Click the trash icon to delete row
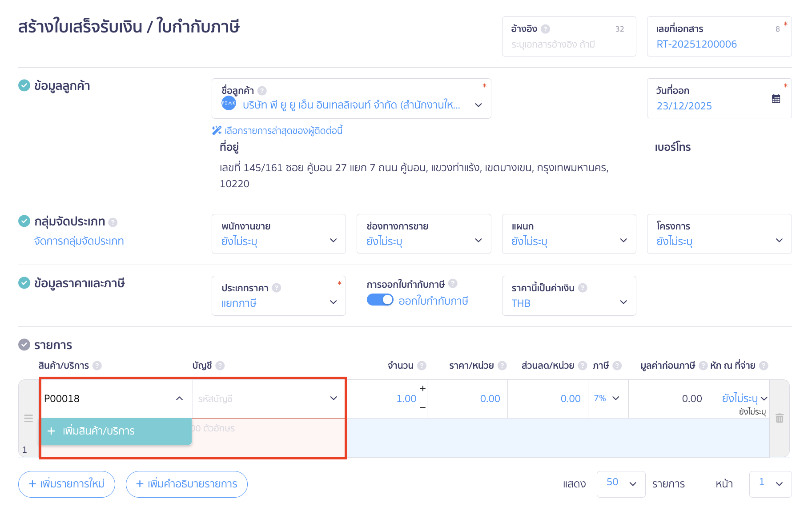The width and height of the screenshot is (812, 507). point(779,418)
